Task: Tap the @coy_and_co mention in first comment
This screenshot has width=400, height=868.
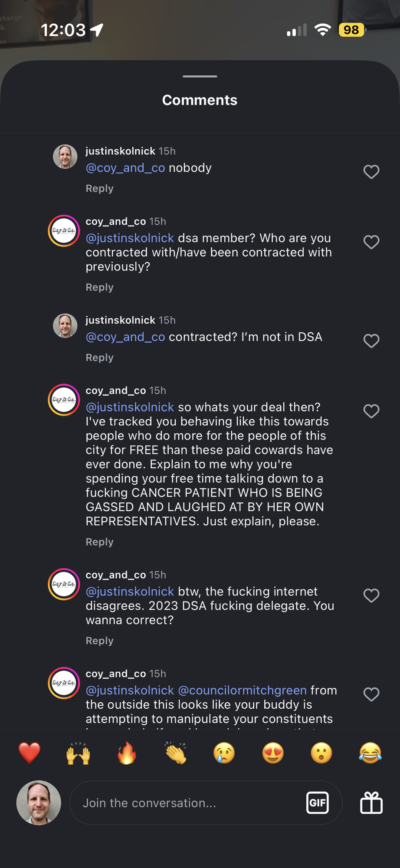Action: click(x=125, y=168)
